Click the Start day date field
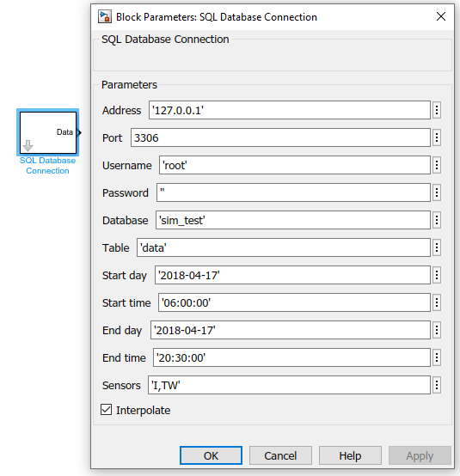This screenshot has height=476, width=460. point(292,275)
